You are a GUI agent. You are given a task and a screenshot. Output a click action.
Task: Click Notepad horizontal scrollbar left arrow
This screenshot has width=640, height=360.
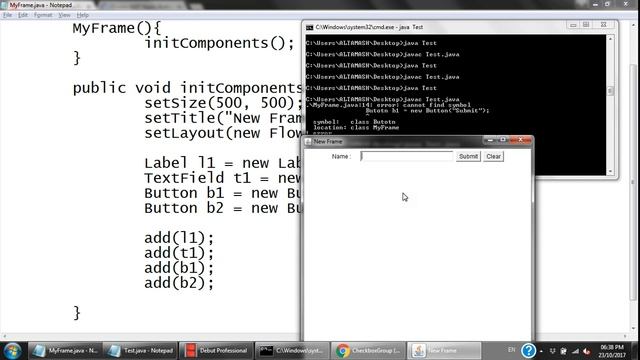pos(4,337)
